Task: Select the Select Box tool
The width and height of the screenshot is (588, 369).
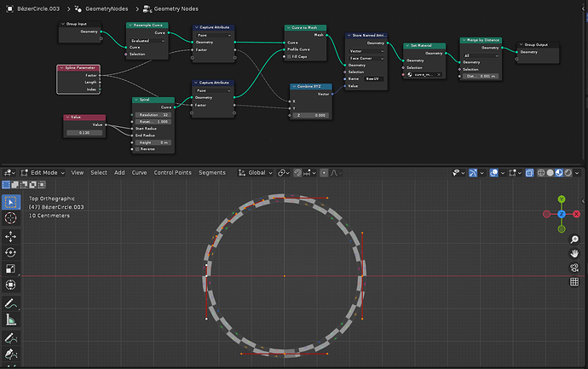Action: 11,202
